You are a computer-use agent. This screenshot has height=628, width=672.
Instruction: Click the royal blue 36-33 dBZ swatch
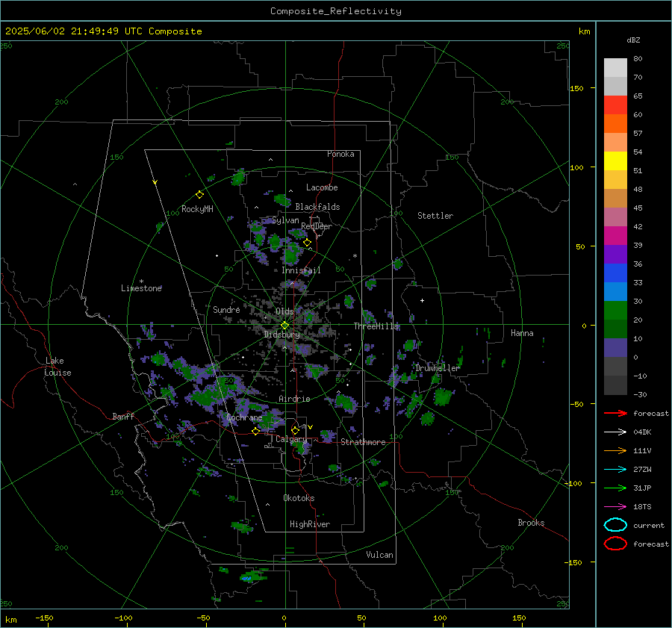[615, 273]
